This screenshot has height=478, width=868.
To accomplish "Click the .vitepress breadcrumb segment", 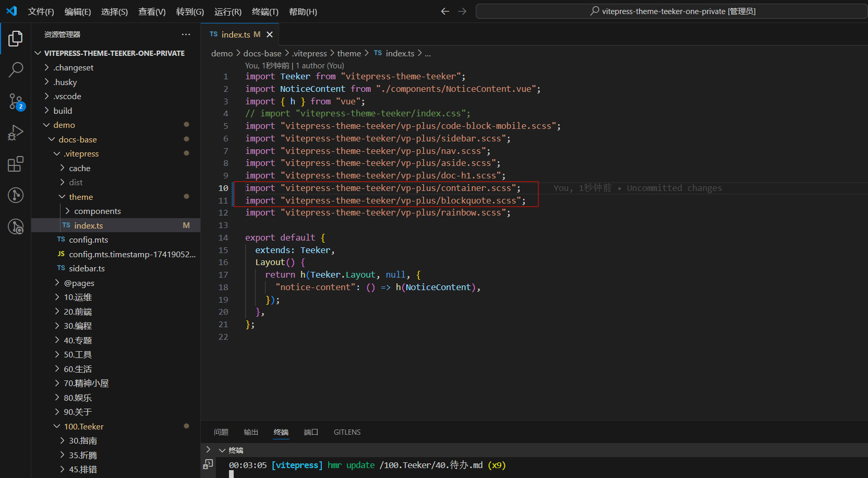I will (309, 53).
